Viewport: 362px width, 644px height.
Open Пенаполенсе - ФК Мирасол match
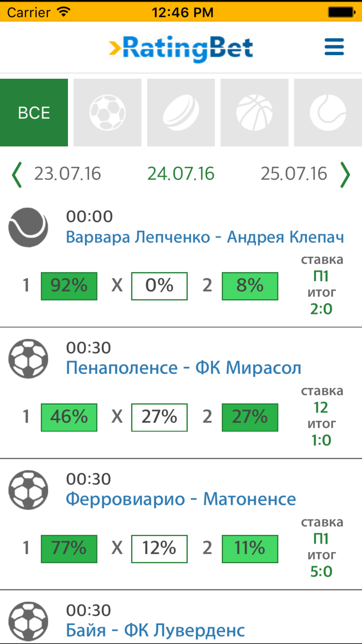[x=184, y=368]
